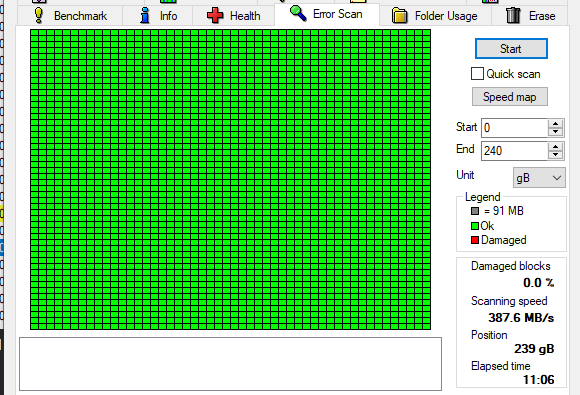Click the 0.0 % damaged blocks value
Screen dimensions: 580x395
coord(539,283)
